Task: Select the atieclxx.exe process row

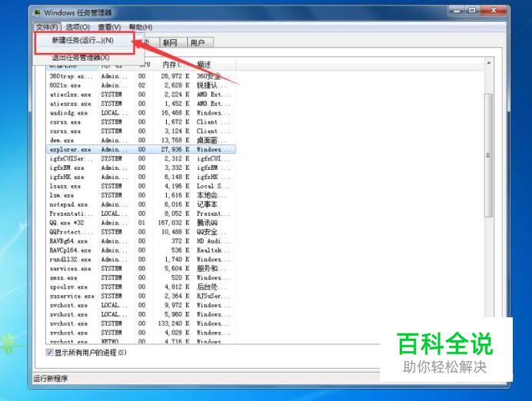Action: point(141,94)
